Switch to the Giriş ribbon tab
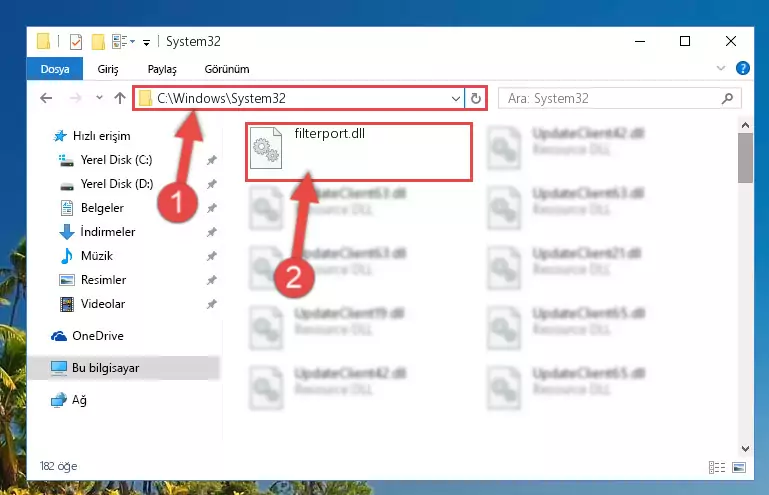 (x=108, y=69)
